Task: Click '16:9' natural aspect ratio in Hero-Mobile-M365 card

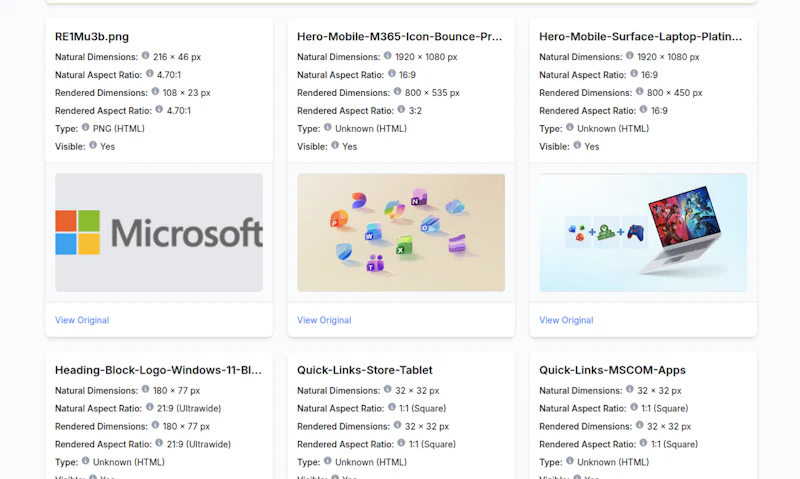Action: click(x=408, y=75)
